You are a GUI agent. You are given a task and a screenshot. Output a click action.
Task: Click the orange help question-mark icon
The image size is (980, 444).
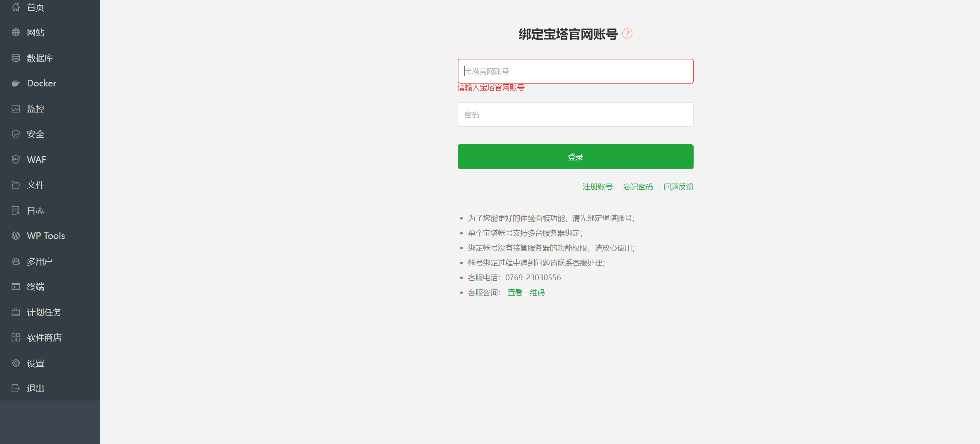click(627, 33)
